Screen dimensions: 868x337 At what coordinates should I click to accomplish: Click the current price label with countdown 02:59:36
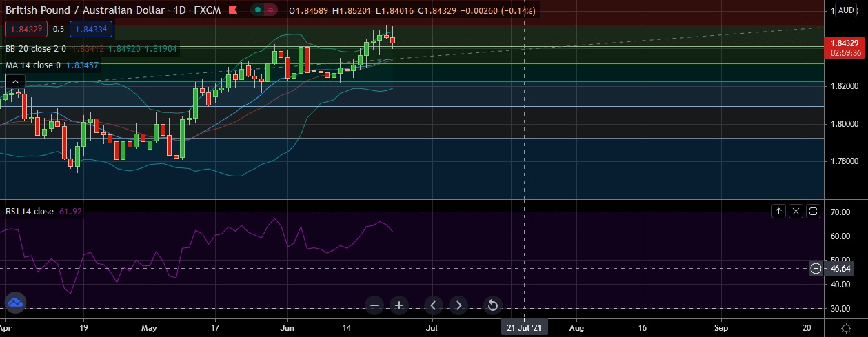coord(845,47)
